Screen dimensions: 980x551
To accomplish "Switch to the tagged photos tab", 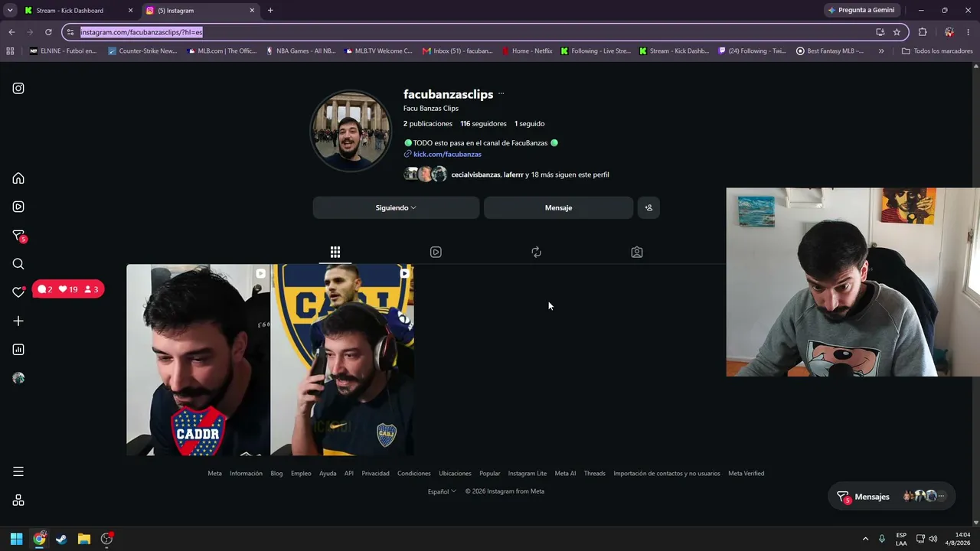I will point(637,252).
